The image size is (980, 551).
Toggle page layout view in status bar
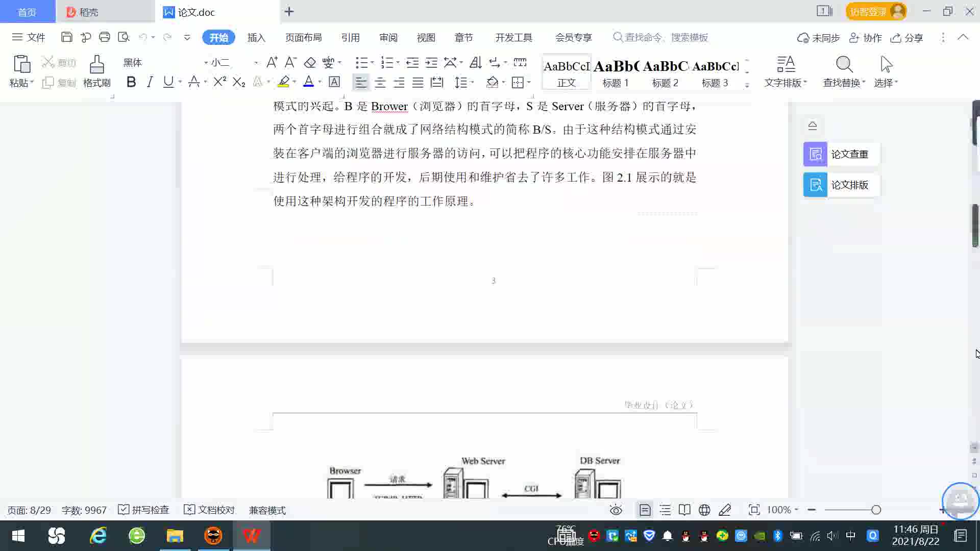[645, 510]
